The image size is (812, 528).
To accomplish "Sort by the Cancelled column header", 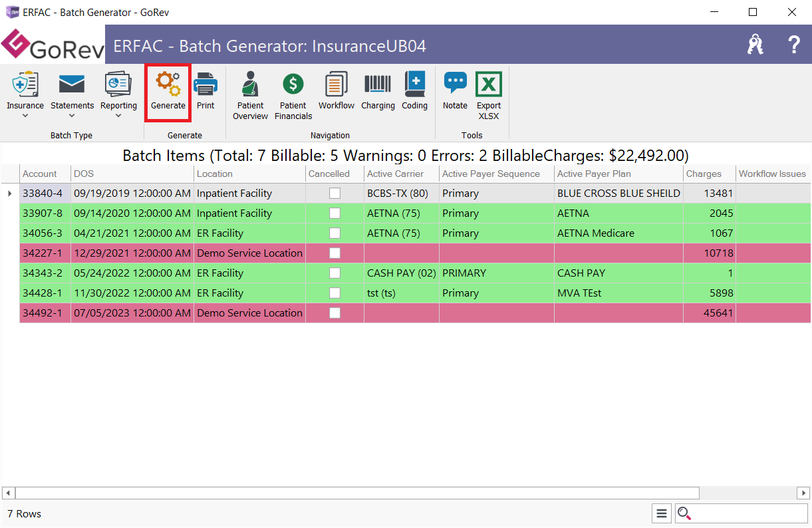I will point(335,174).
